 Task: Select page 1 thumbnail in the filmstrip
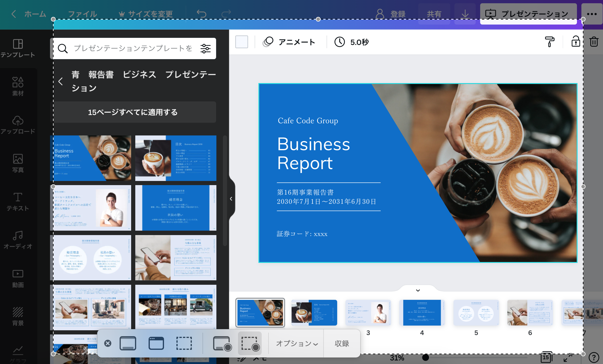[x=260, y=313]
